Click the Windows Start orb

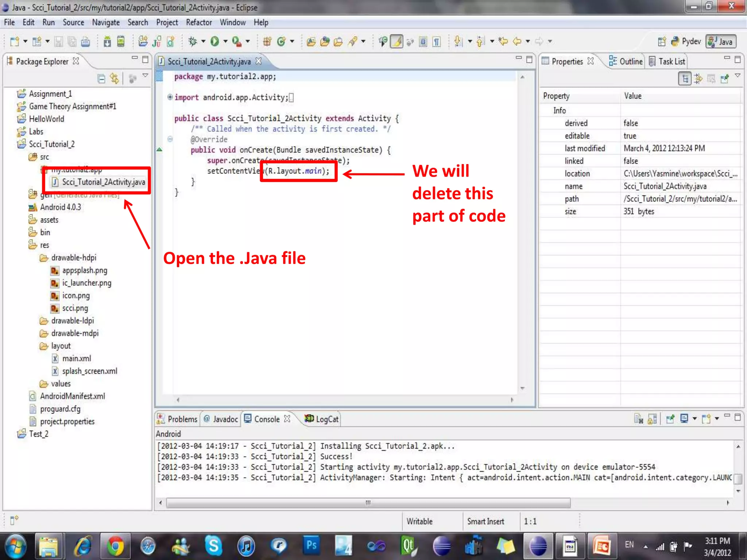[x=15, y=546]
